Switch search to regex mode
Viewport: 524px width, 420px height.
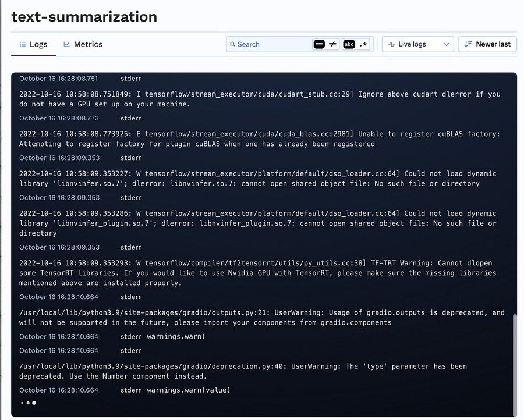(363, 44)
